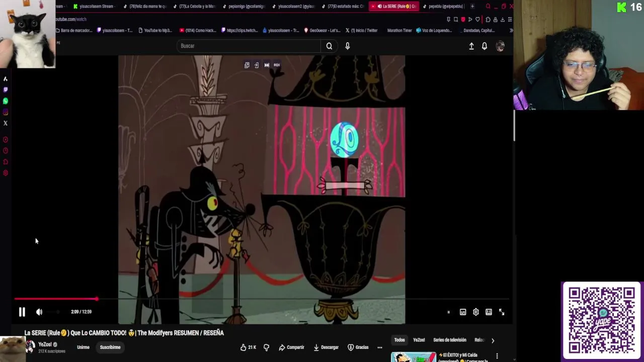Open the El ÉXITO recommended video thumbnail
The width and height of the screenshot is (644, 362).
(x=414, y=357)
